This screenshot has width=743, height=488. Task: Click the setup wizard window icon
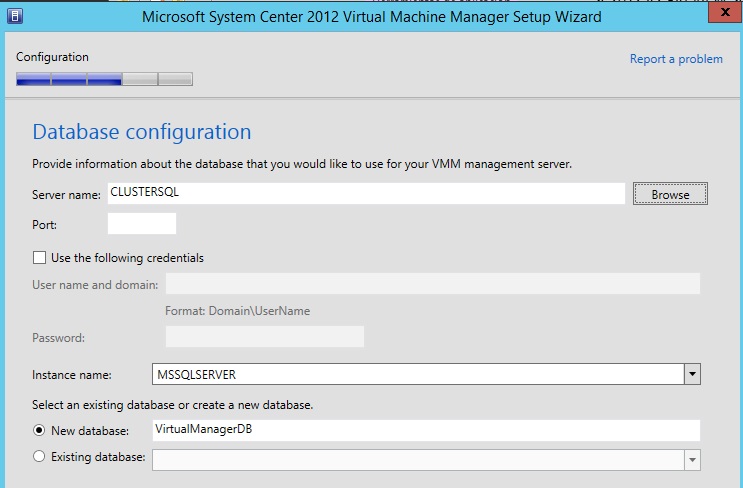[13, 15]
